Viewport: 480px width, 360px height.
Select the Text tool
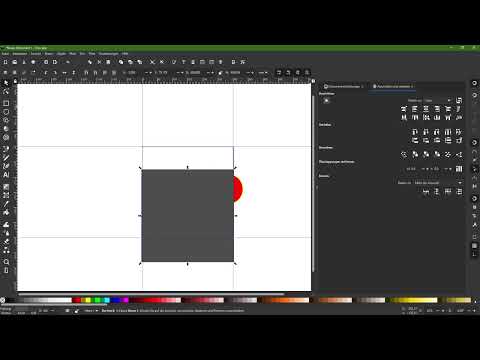click(6, 174)
